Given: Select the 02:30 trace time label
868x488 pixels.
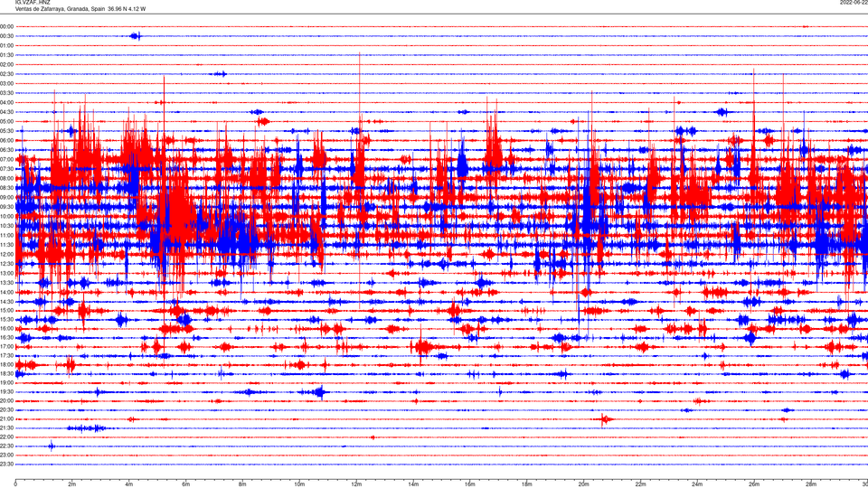Looking at the screenshot, I should tap(6, 74).
